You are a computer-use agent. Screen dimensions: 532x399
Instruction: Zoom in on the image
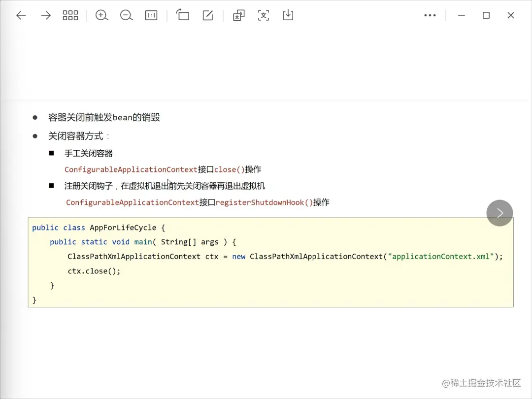(x=101, y=15)
